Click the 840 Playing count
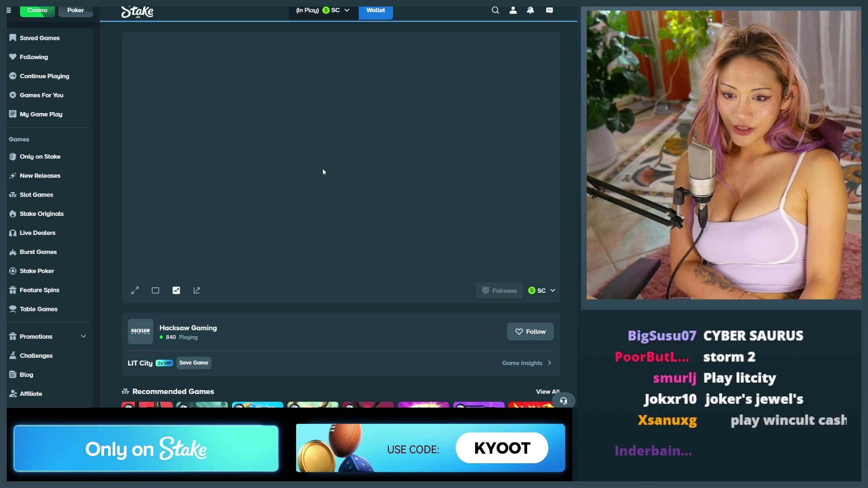The height and width of the screenshot is (488, 868). 179,338
